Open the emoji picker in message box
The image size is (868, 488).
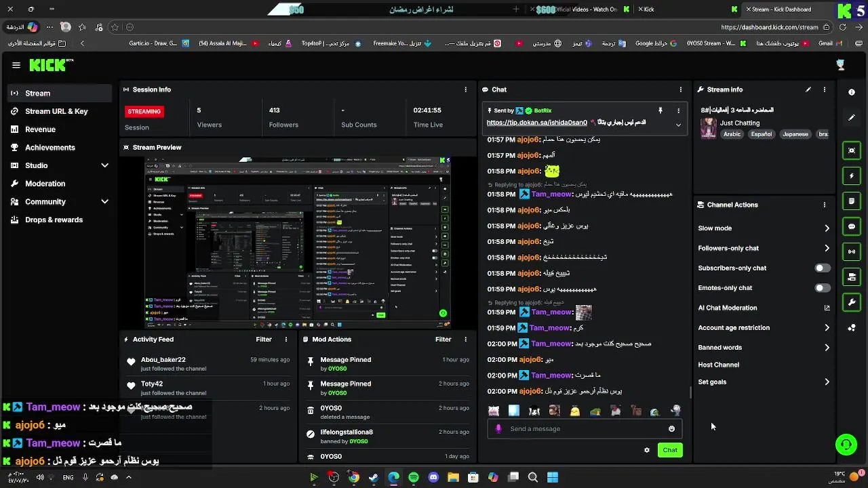tap(672, 428)
